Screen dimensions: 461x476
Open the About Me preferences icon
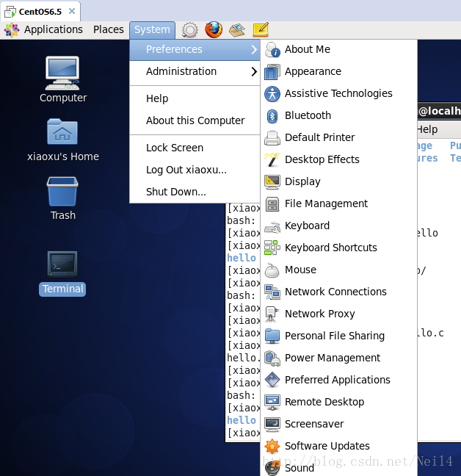coord(272,49)
